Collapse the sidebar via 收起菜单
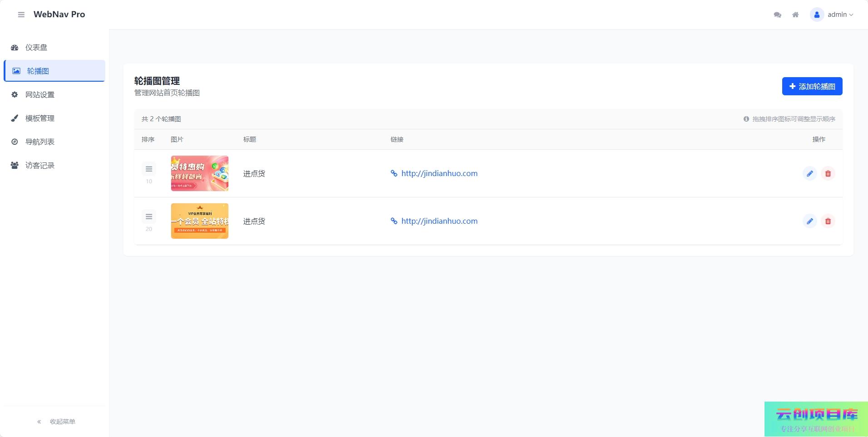The image size is (868, 437). [56, 422]
